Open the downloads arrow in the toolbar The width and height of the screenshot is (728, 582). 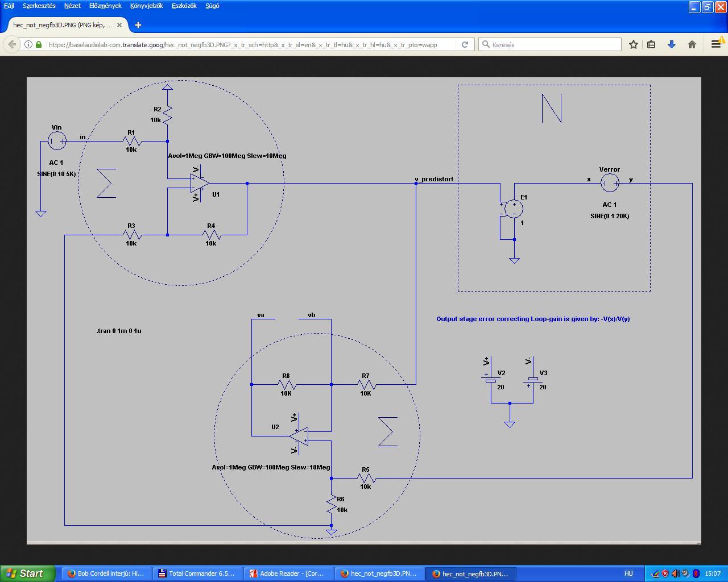tap(672, 44)
